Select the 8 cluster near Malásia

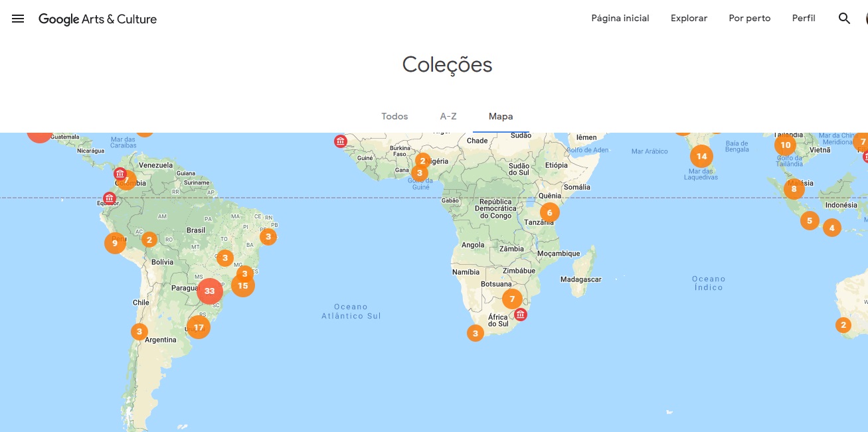click(794, 189)
